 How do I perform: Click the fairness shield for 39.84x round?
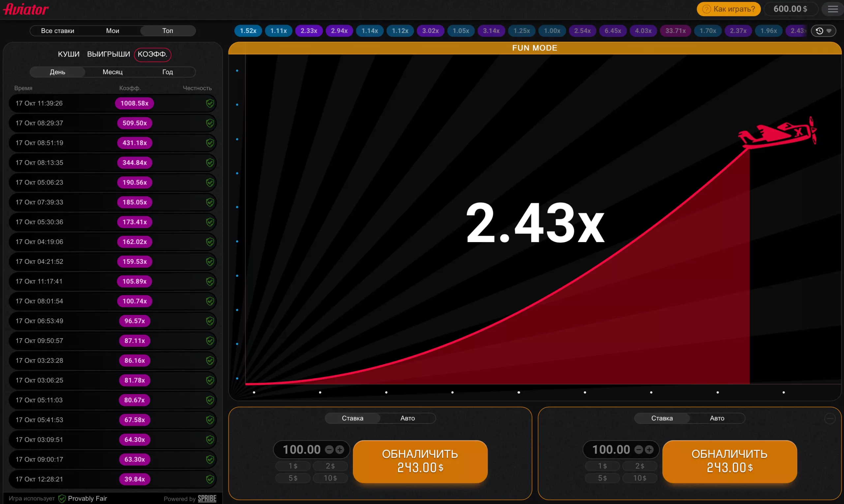(x=210, y=479)
